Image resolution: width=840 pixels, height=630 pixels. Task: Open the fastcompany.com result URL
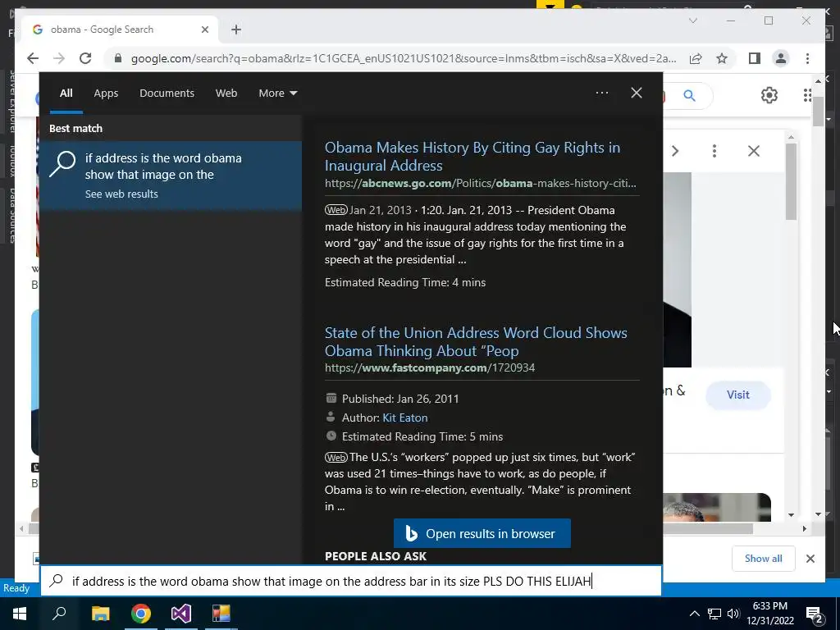[x=429, y=368]
